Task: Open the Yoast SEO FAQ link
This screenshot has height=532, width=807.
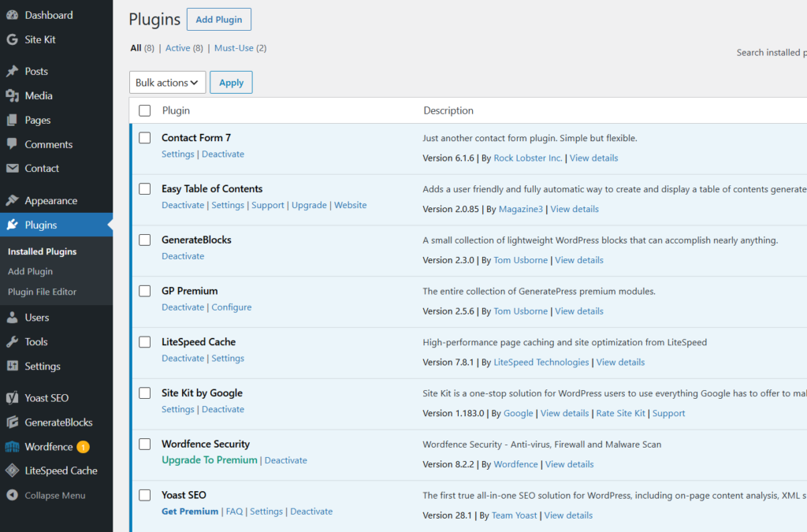Action: point(234,512)
